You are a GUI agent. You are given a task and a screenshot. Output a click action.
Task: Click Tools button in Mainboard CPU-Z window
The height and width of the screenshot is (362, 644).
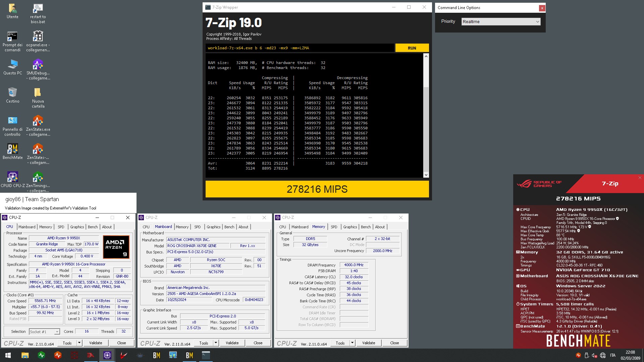click(x=204, y=343)
